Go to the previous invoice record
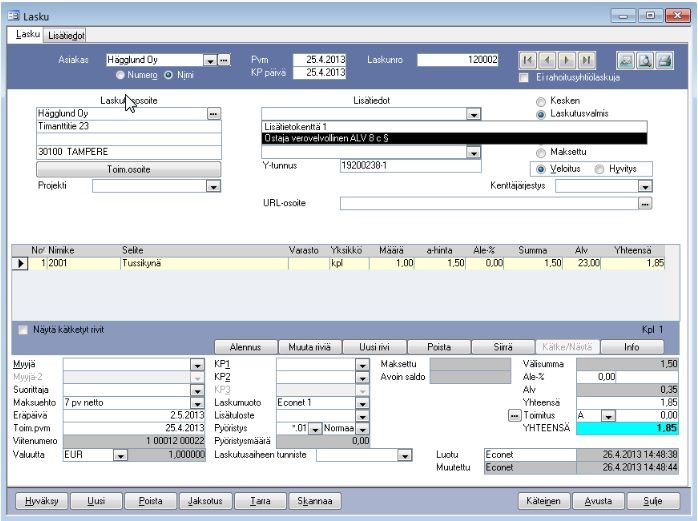This screenshot has height=521, width=698. pos(547,60)
